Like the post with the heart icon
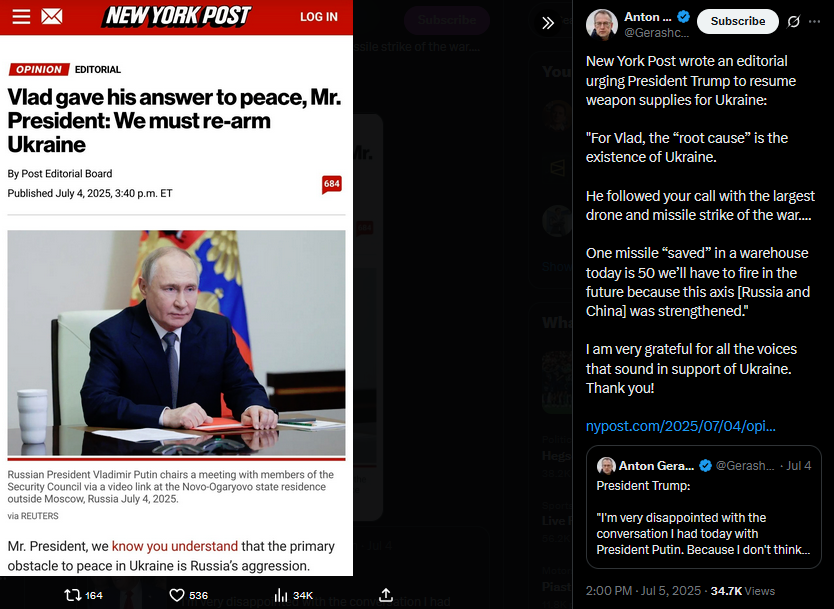The width and height of the screenshot is (834, 609). (x=188, y=595)
